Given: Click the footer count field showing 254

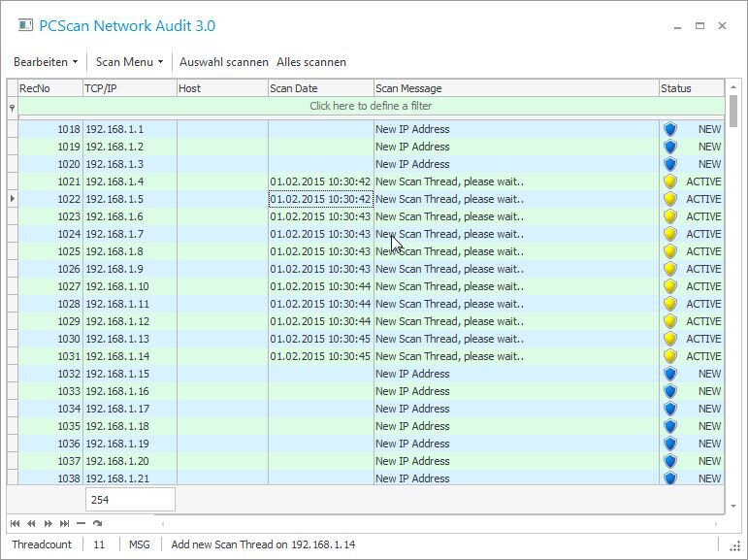Looking at the screenshot, I should [x=130, y=500].
